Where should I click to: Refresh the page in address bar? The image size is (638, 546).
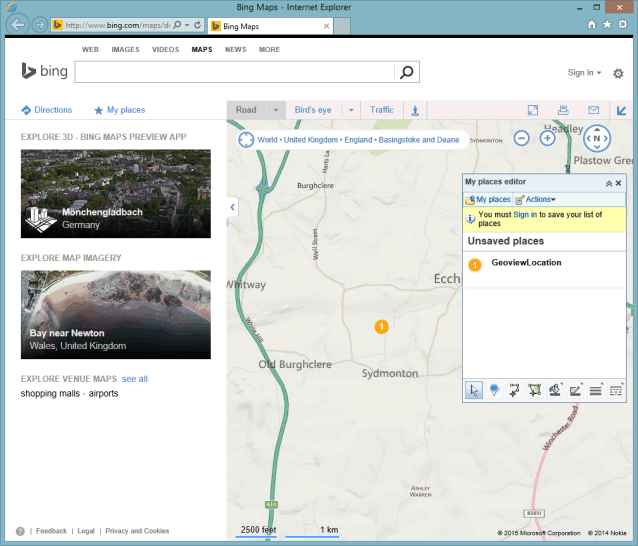(198, 25)
